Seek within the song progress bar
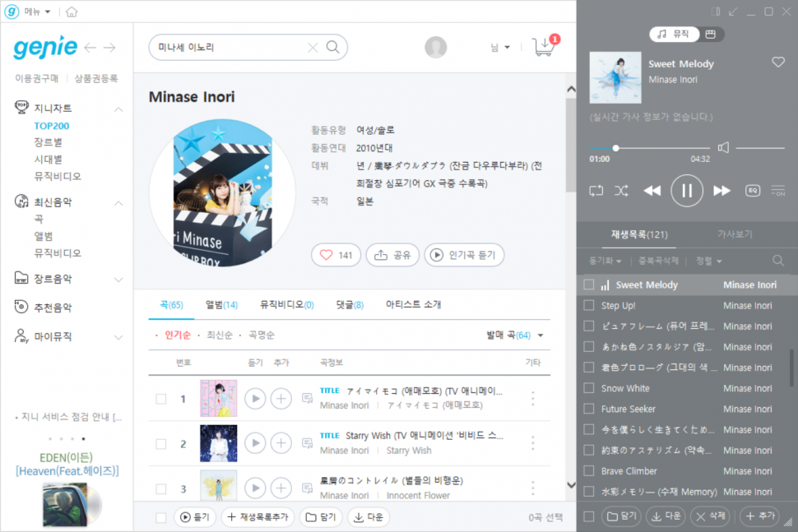Viewport: 798px width, 532px height. pos(649,148)
